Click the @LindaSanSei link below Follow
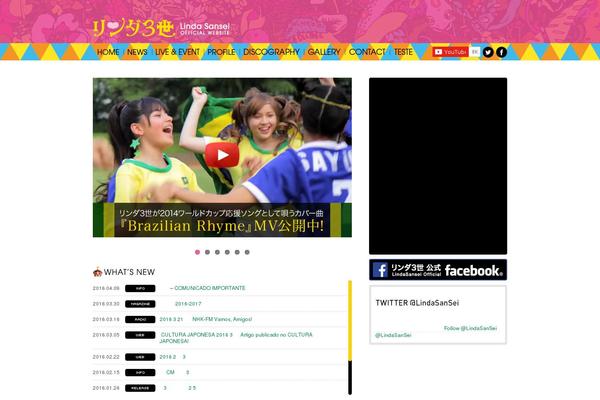 pos(393,335)
